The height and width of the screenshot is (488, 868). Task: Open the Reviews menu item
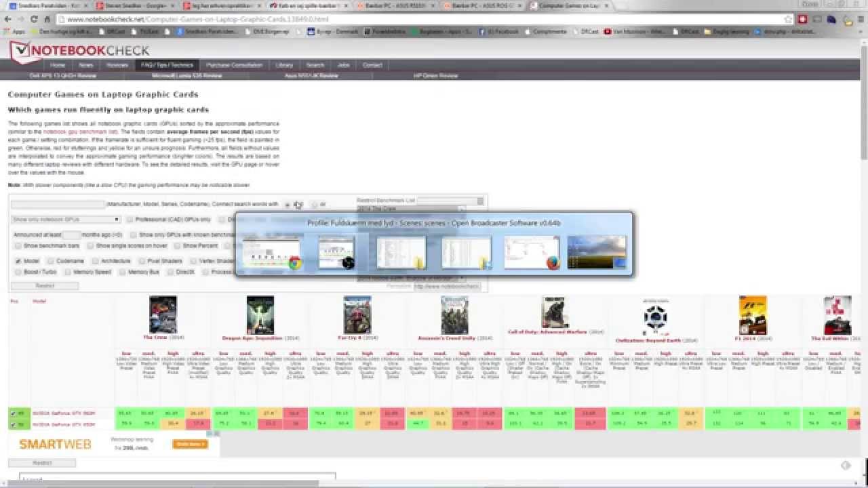coord(117,65)
